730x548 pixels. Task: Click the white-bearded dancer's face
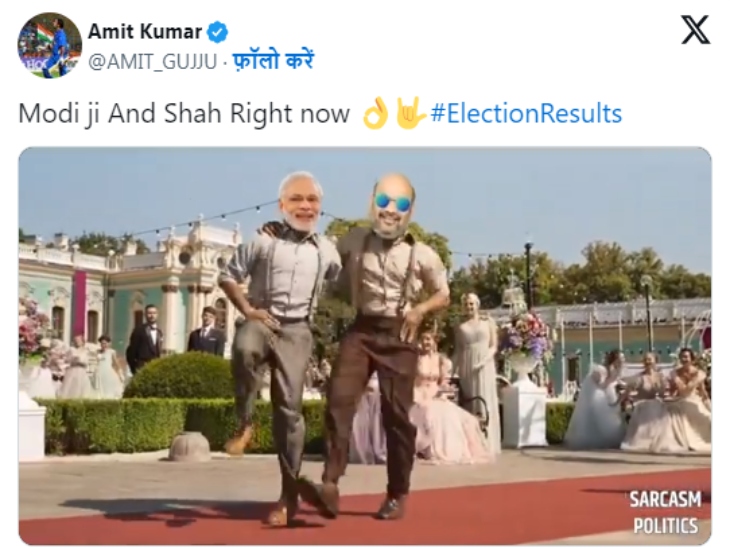click(301, 202)
